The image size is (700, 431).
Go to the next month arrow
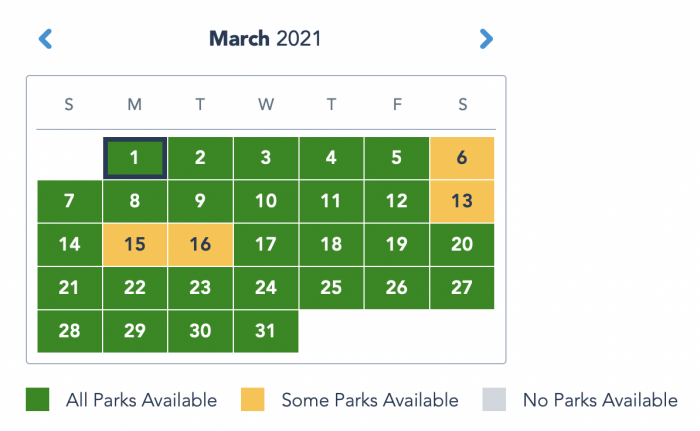tap(486, 39)
